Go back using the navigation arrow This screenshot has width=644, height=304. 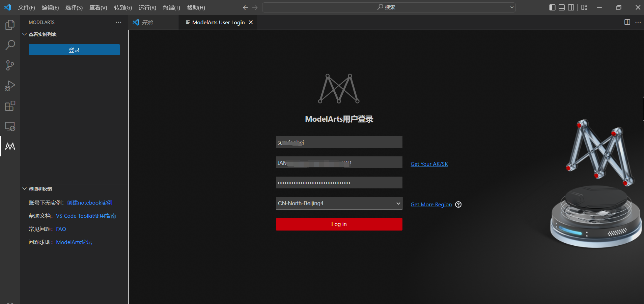coord(246,7)
